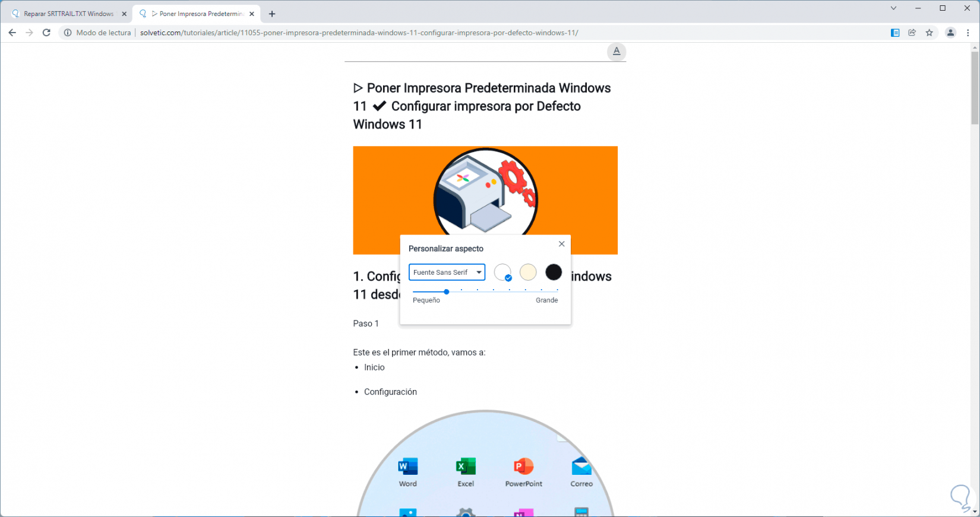
Task: Close the Poner Impresora Predeterminada tab
Action: click(252, 14)
